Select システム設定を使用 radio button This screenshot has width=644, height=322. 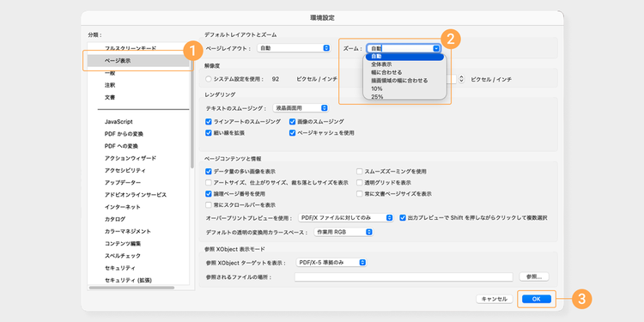point(209,79)
